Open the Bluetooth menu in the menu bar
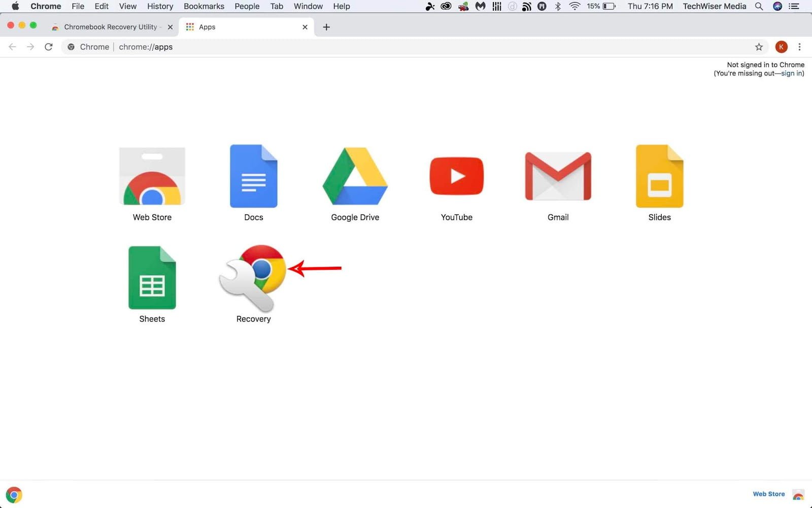The image size is (812, 508). click(x=558, y=7)
